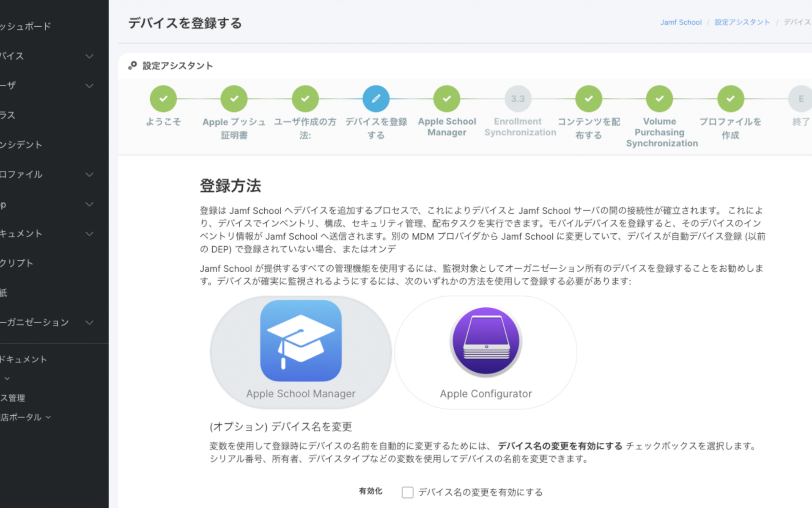Go to the Apple School Manager step circle
The height and width of the screenshot is (508, 812).
click(x=447, y=99)
